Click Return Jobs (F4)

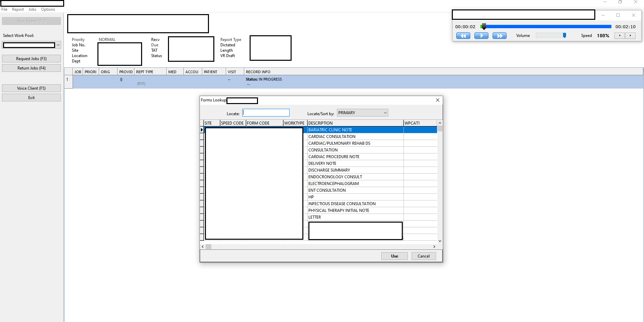pyautogui.click(x=31, y=68)
